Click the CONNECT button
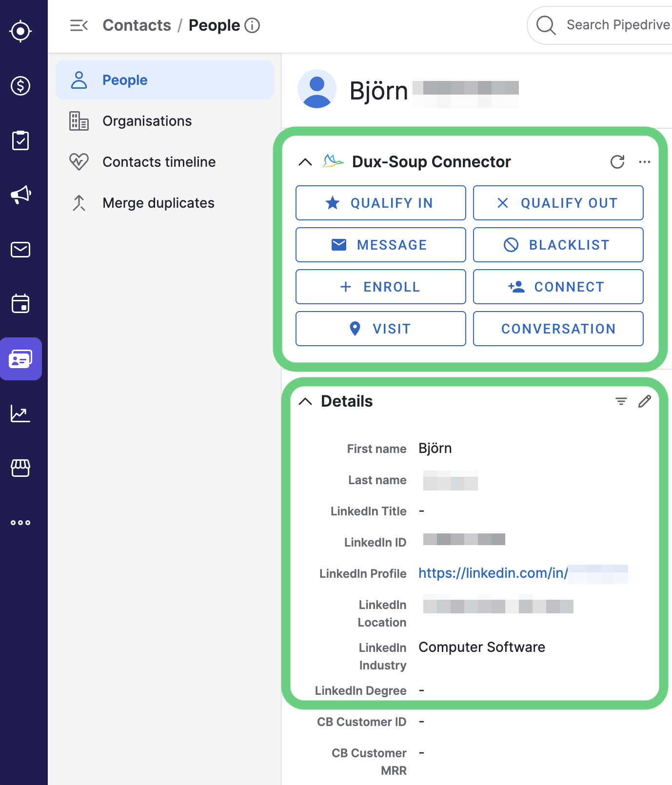Viewport: 672px width, 785px height. (x=558, y=287)
